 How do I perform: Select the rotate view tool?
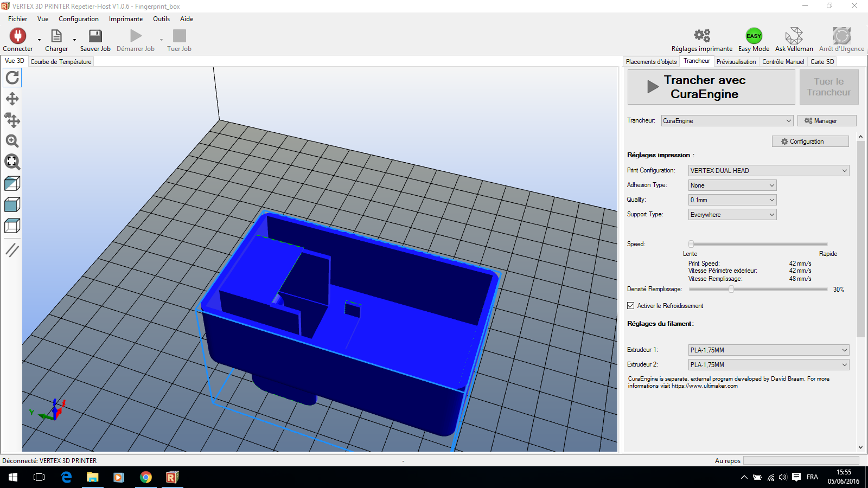12,78
